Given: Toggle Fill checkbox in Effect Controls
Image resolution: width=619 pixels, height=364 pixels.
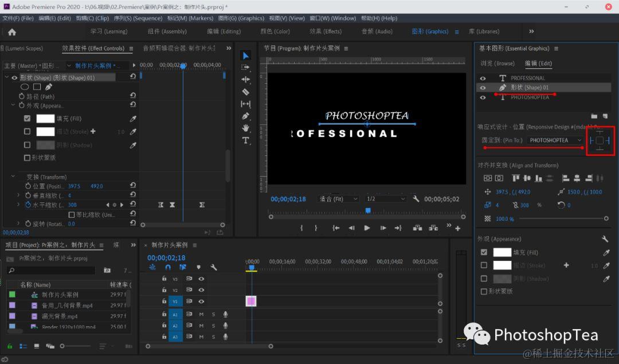Looking at the screenshot, I should click(27, 119).
